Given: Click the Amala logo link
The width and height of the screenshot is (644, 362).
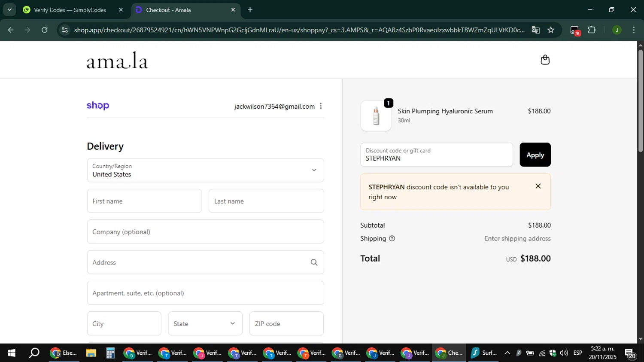Looking at the screenshot, I should 117,60.
